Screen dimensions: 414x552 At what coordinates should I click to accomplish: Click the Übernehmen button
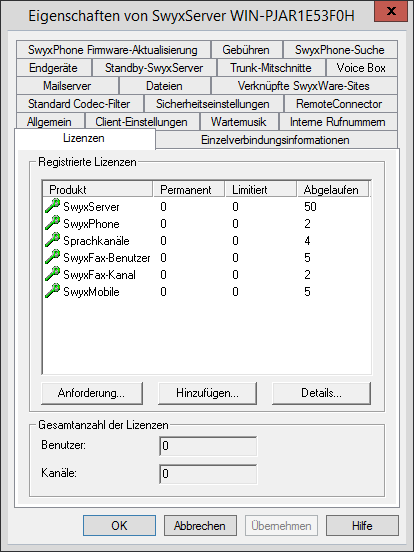[281, 526]
